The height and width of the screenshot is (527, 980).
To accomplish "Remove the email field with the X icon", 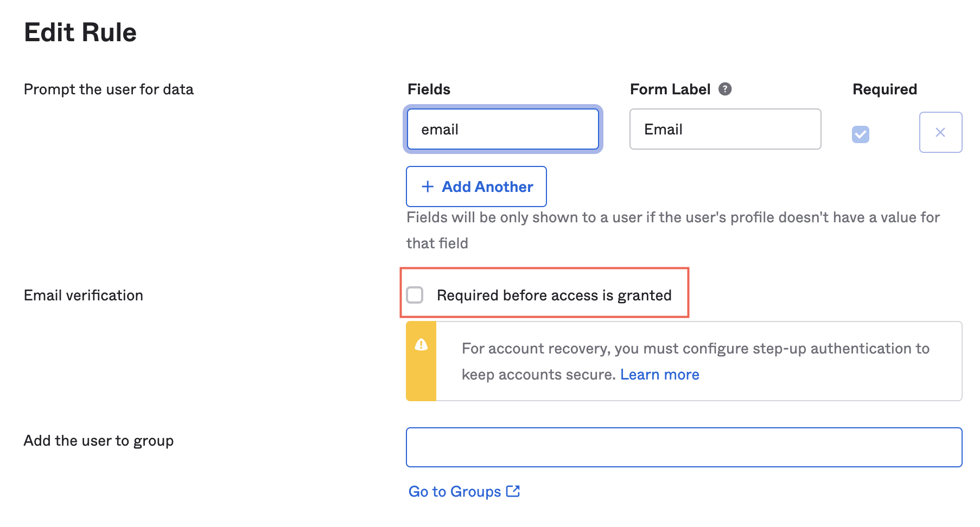I will point(940,132).
